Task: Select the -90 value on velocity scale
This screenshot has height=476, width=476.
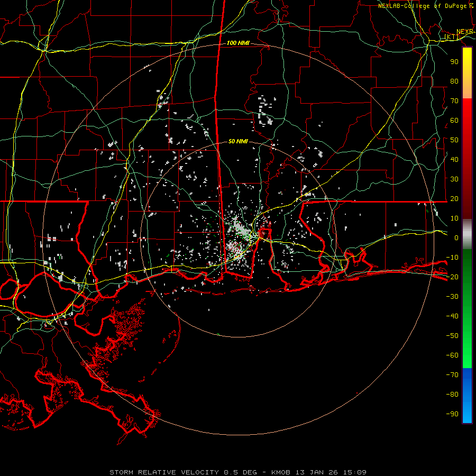Action: [452, 414]
